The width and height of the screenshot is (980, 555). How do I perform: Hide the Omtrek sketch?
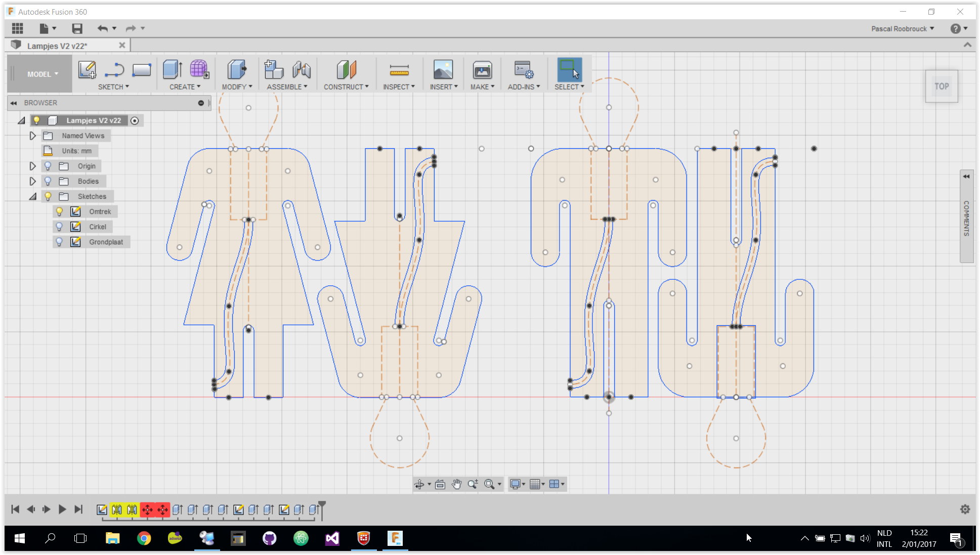pos(59,211)
